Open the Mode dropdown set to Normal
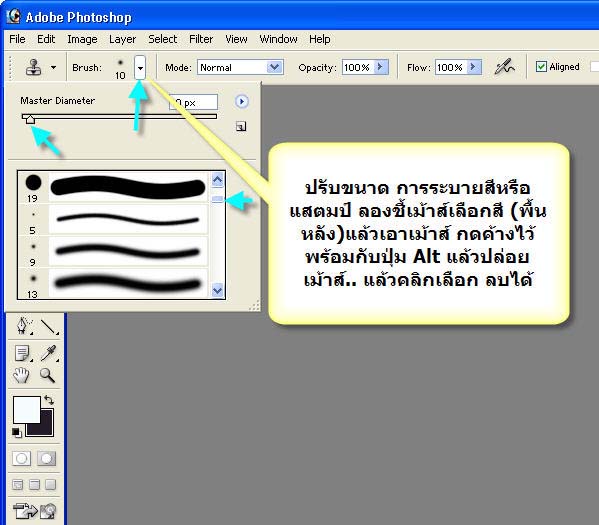This screenshot has width=599, height=525. (x=240, y=67)
